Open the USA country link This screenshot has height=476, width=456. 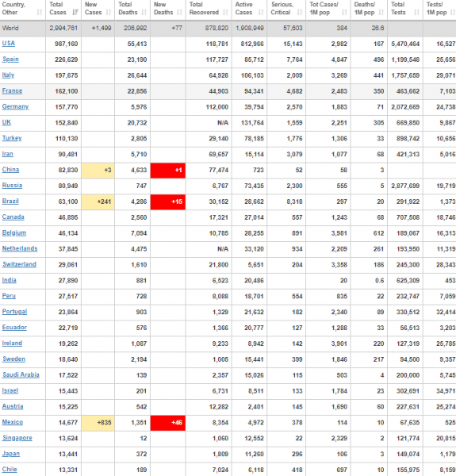9,44
